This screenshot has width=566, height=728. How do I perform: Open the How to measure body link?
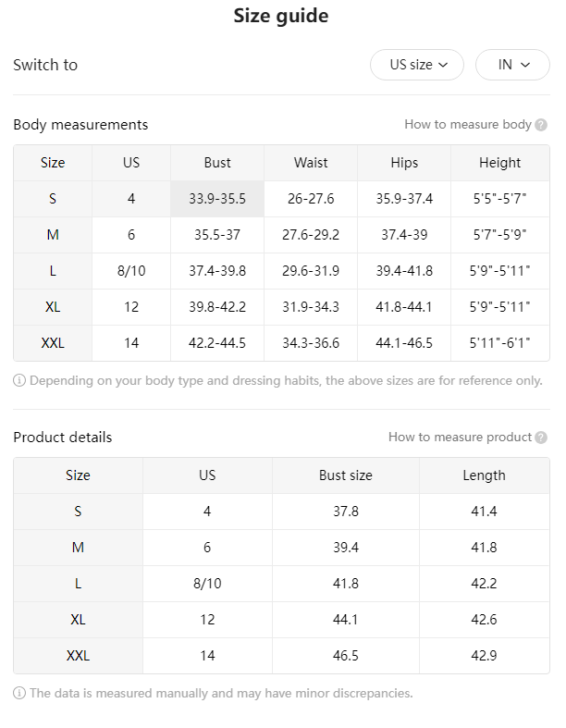468,125
